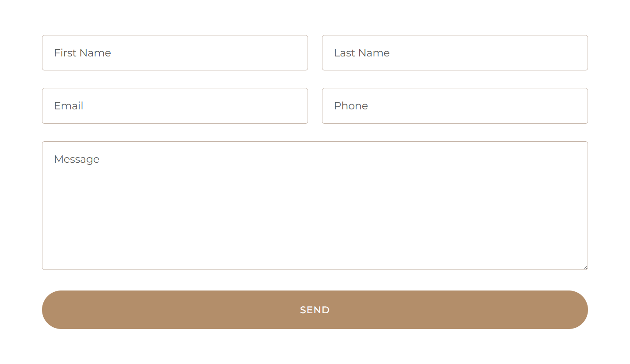The image size is (630, 364).
Task: Click into the Phone field
Action: (x=455, y=106)
